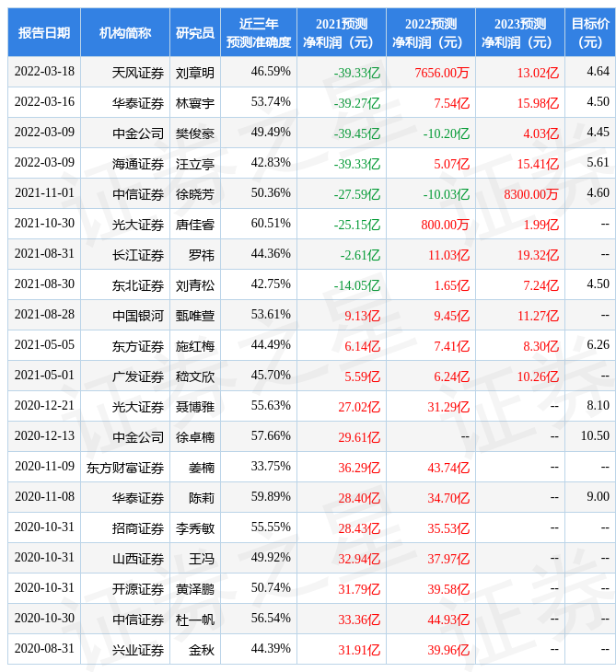Select researcher 陈莉

202,498
